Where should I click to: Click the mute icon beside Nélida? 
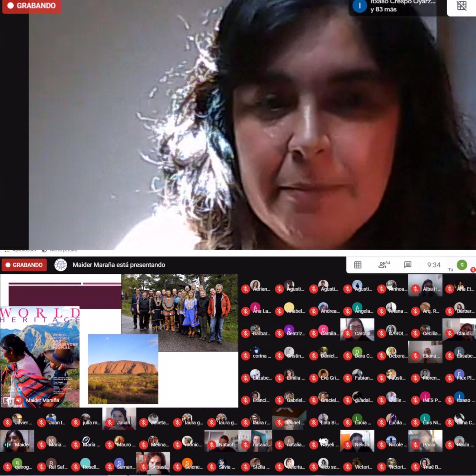coord(348,445)
